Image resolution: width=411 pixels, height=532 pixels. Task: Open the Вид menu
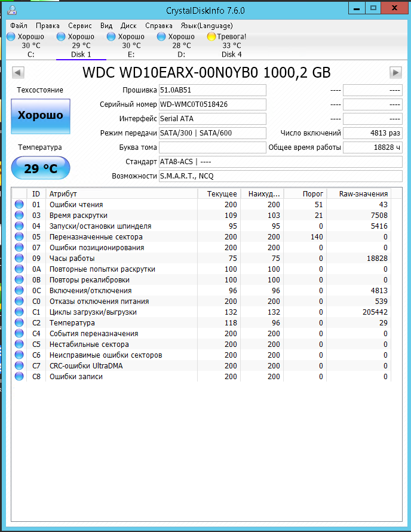click(x=106, y=26)
